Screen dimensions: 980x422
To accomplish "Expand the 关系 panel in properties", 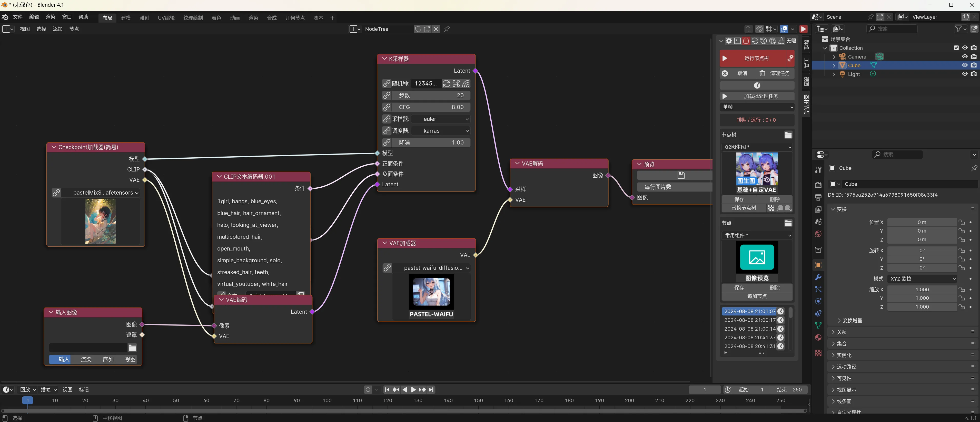I will [841, 332].
